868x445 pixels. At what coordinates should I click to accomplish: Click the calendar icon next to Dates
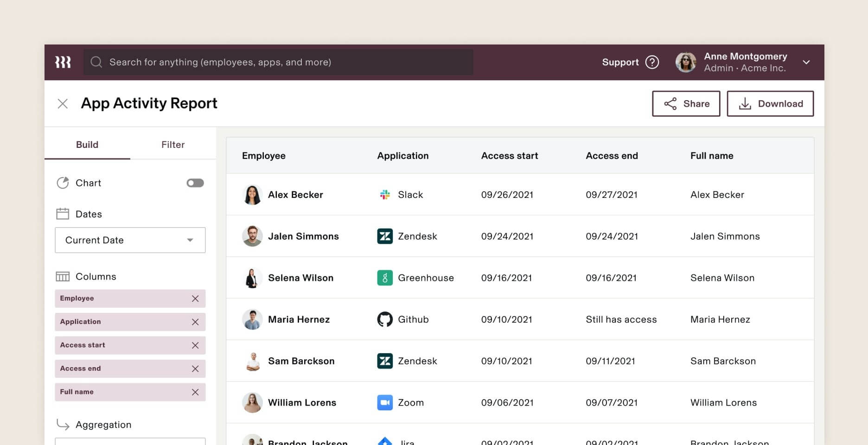[x=63, y=214]
